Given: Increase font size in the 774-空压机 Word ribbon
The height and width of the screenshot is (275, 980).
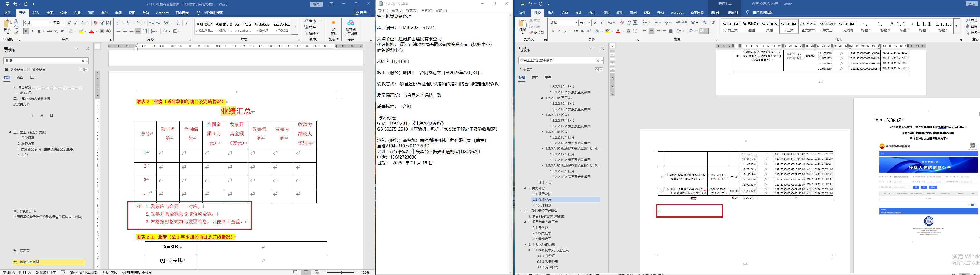Looking at the screenshot, I should (x=69, y=23).
